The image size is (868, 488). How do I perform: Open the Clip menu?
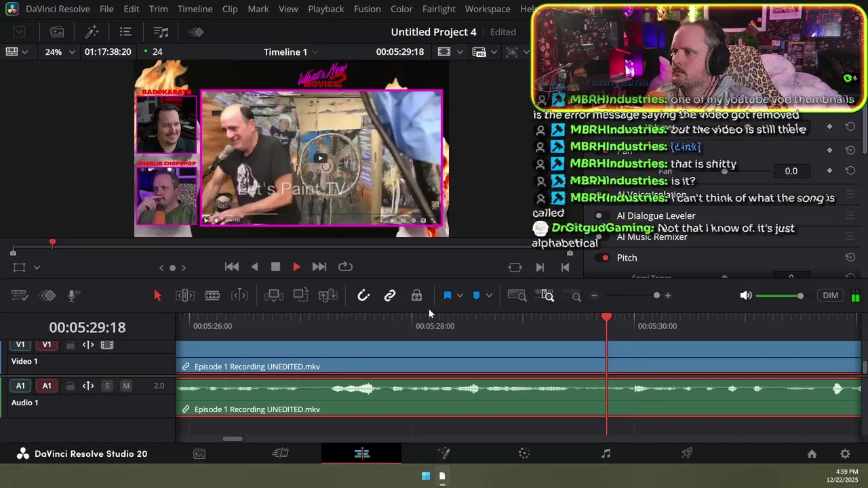coord(230,9)
